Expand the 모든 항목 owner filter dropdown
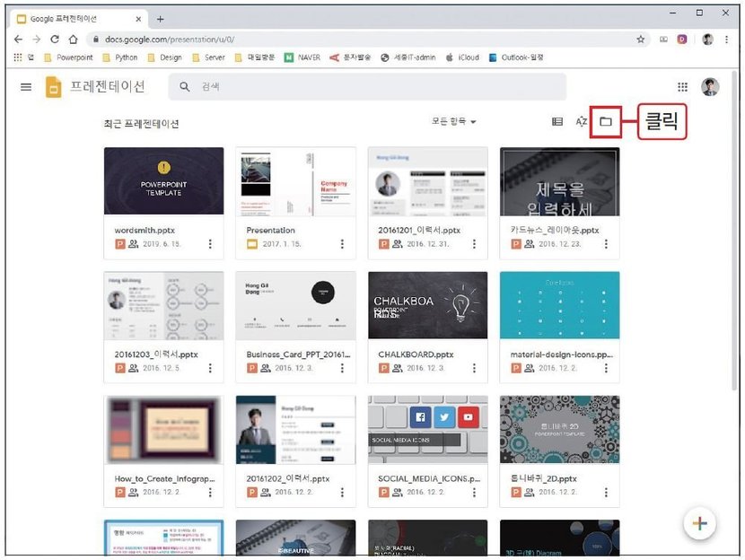 pyautogui.click(x=453, y=121)
